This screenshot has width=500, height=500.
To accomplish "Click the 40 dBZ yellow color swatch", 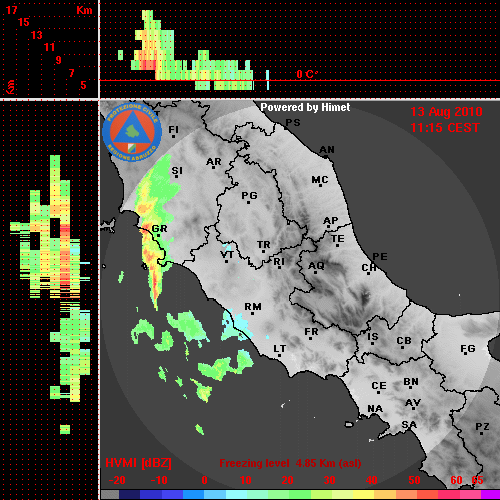I will (x=364, y=494).
